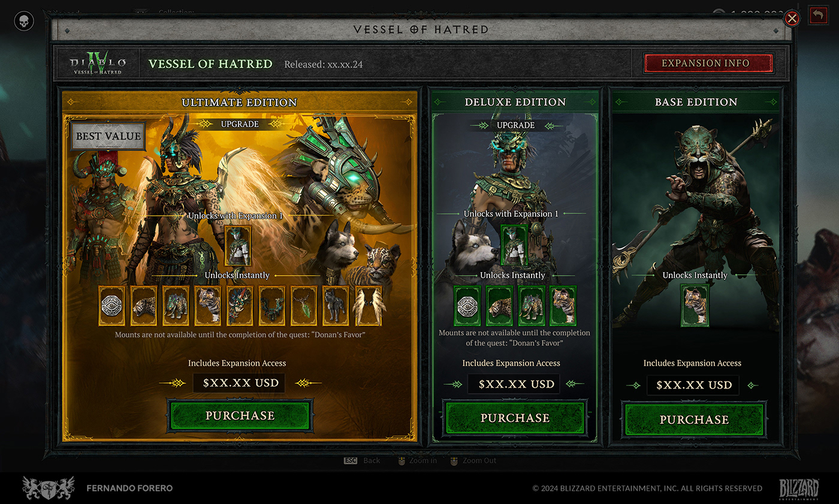
Task: Click the character armor card in Ultimate Edition
Action: pos(238,246)
